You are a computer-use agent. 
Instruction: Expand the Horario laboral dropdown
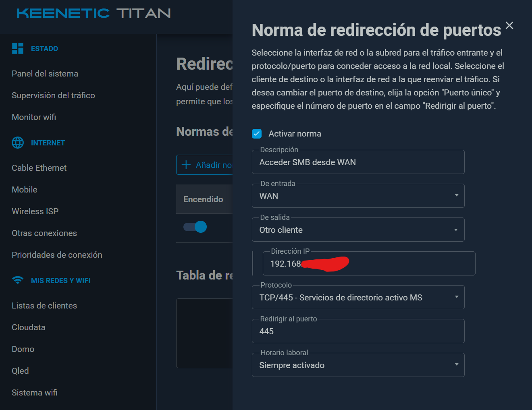(x=358, y=365)
